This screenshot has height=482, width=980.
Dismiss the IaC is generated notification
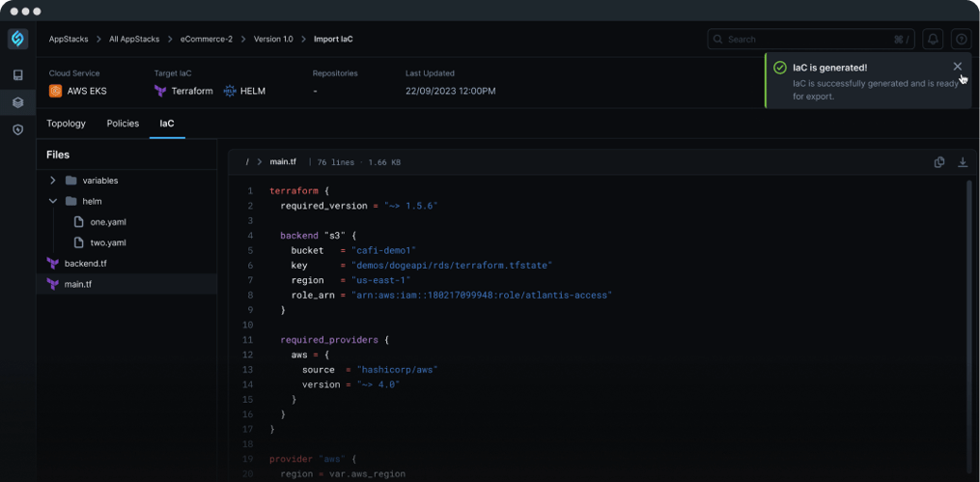[x=958, y=67]
